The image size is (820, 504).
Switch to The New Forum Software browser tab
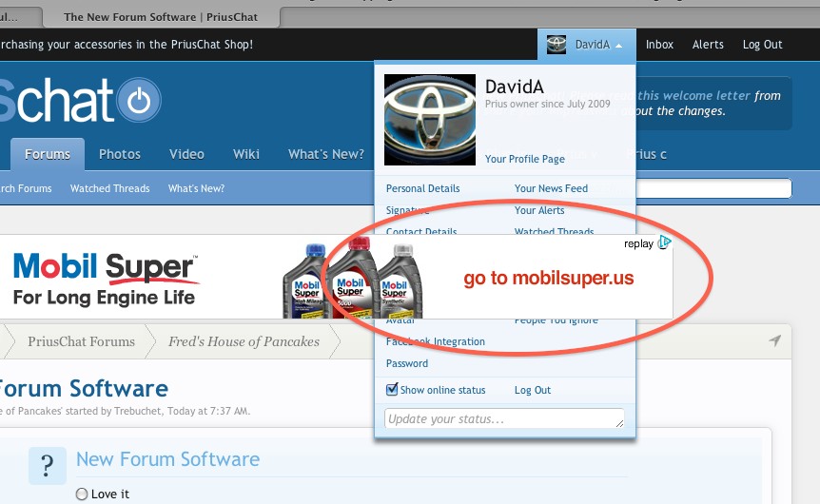(161, 17)
